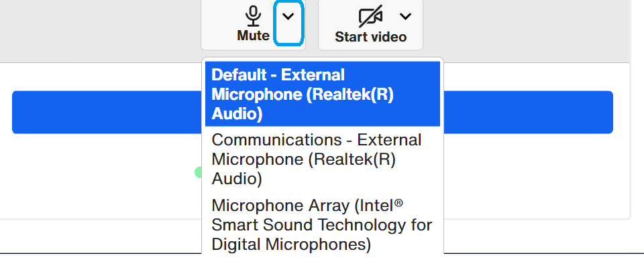Click the microphone icon above Mute
The height and width of the screenshot is (274, 644).
(253, 16)
